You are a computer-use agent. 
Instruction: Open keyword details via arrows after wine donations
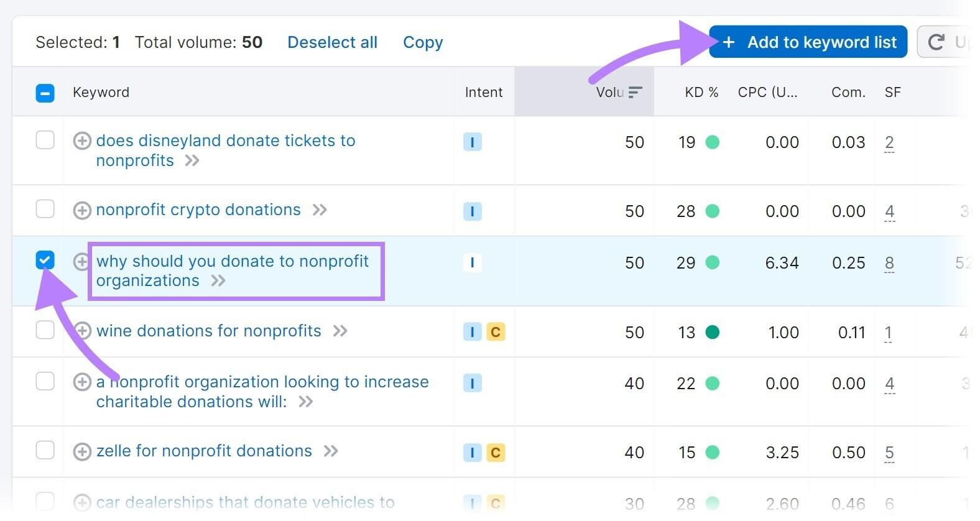[341, 331]
